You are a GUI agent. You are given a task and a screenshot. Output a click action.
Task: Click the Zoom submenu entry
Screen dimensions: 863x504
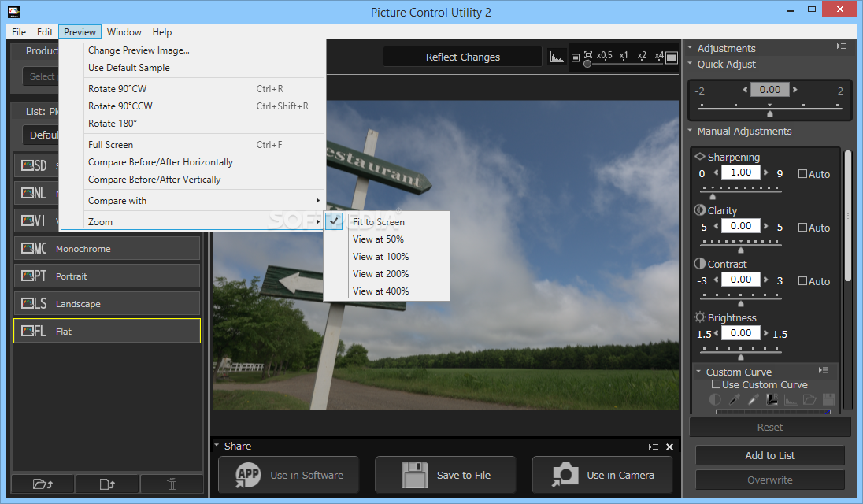click(191, 222)
